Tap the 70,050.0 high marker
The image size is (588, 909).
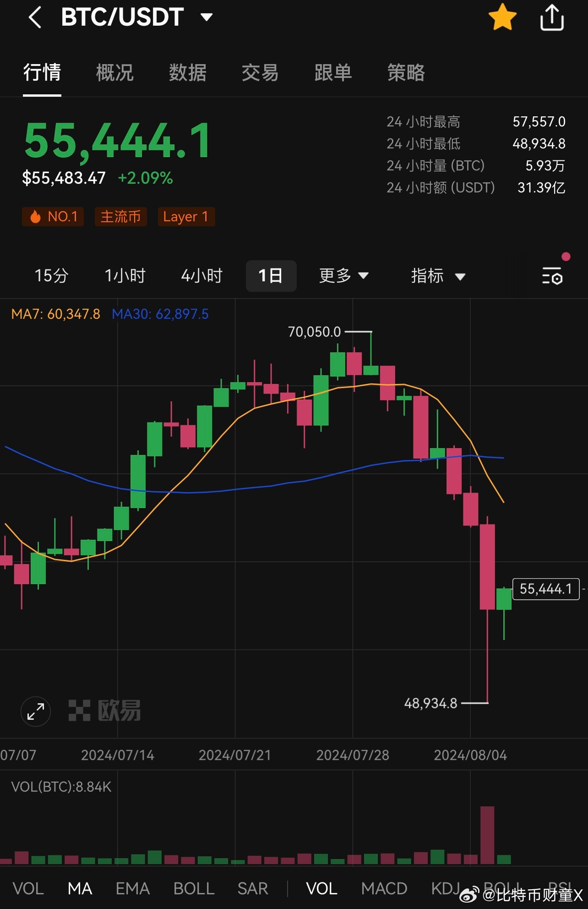pos(314,332)
